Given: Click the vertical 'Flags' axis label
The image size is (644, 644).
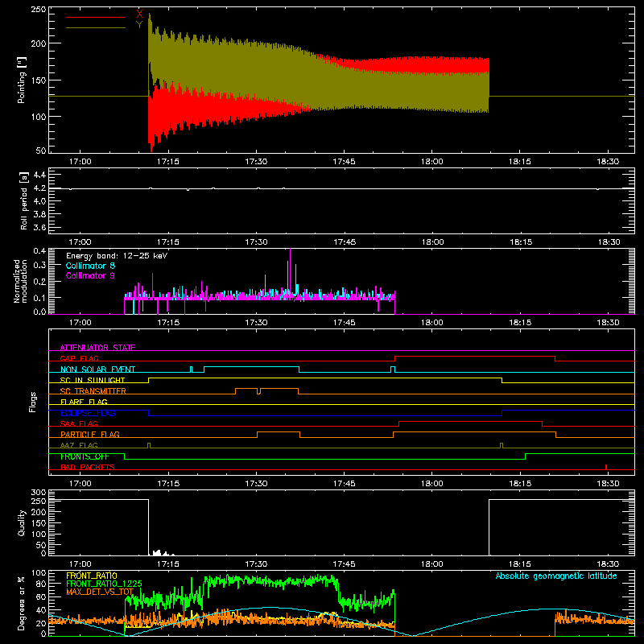Looking at the screenshot, I should [33, 402].
